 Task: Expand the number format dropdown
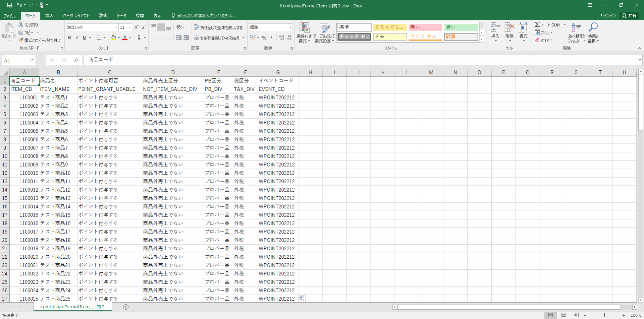pos(290,27)
